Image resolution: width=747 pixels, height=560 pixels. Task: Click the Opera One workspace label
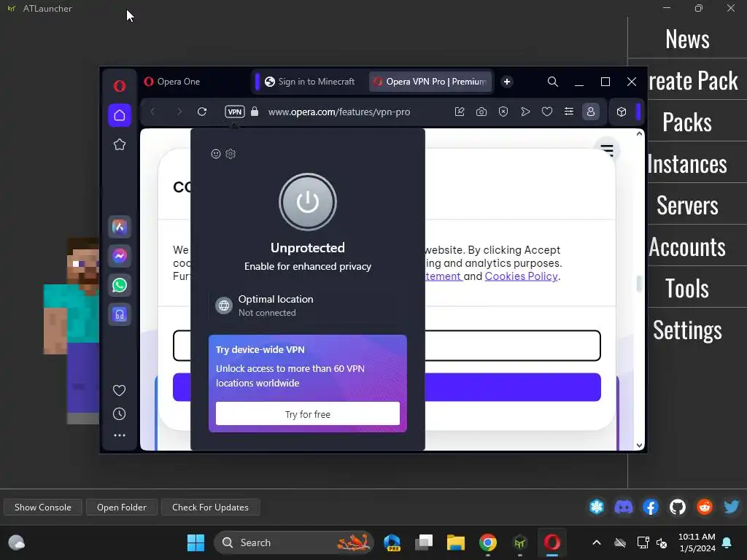coord(172,82)
